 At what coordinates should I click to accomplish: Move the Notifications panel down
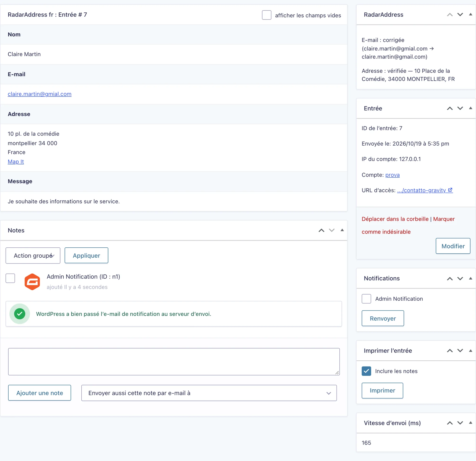click(460, 279)
